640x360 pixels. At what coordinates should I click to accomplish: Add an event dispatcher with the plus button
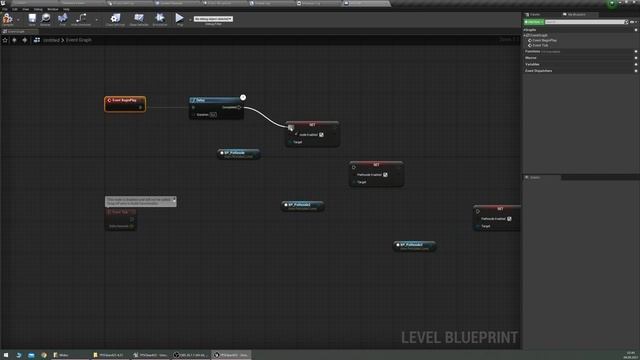pos(636,71)
